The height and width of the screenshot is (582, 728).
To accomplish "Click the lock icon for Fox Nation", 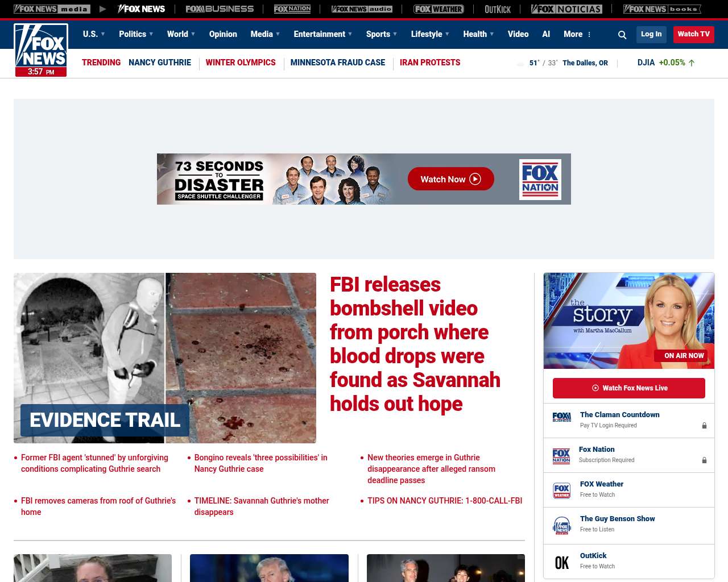I will coord(704,460).
